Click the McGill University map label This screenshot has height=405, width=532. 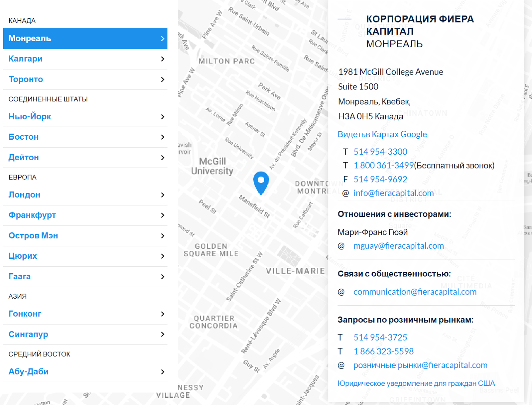pos(212,166)
